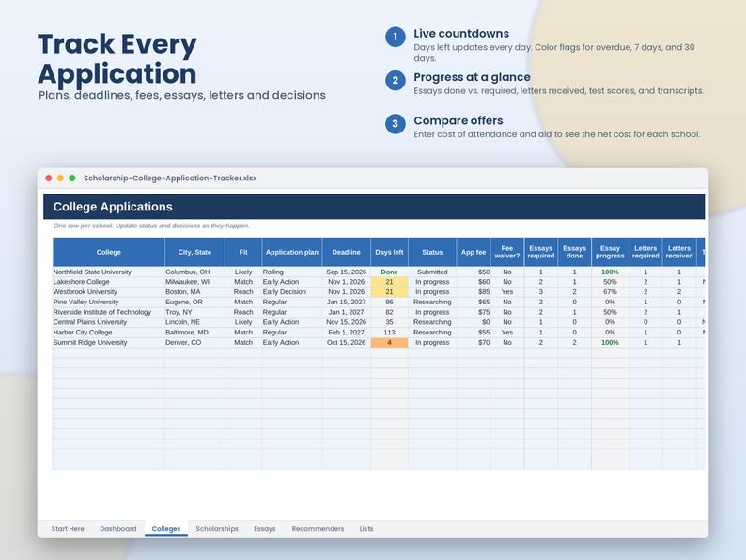
Task: Switch to the Essays sheet tab
Action: tap(265, 529)
